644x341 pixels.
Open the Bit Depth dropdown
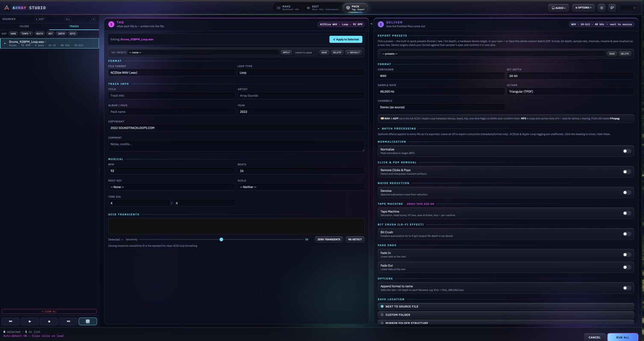570,76
